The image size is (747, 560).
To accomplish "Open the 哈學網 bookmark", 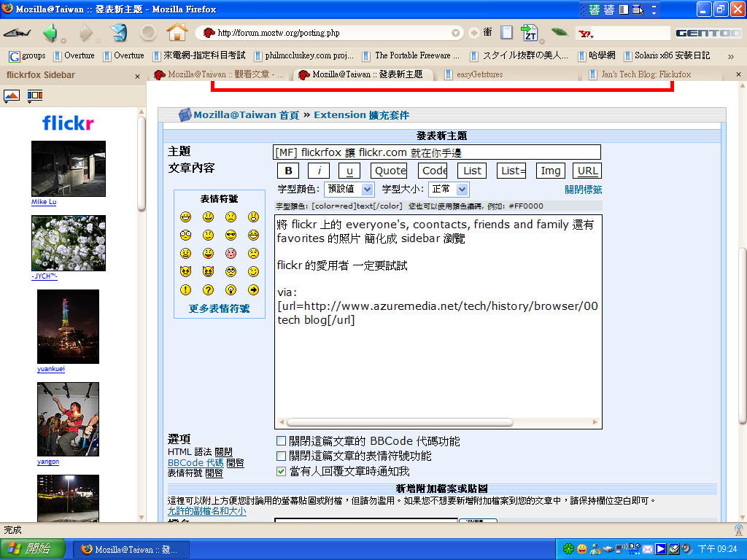I will 597,55.
